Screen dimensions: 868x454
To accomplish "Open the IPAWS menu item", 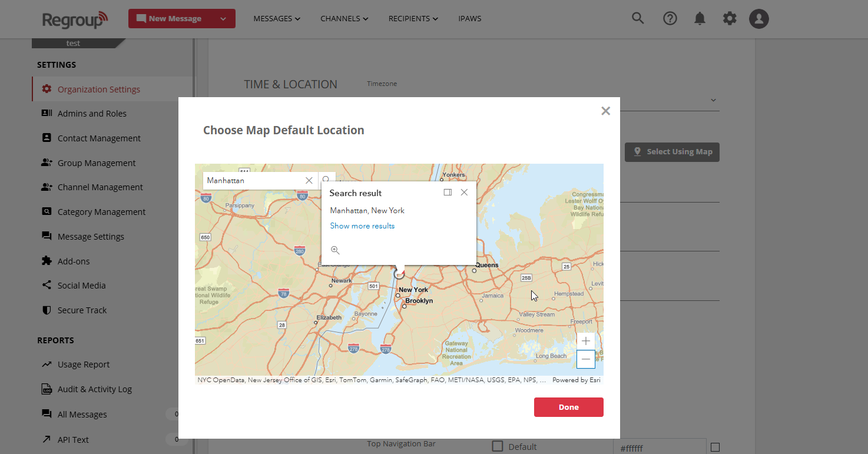I will pos(469,19).
